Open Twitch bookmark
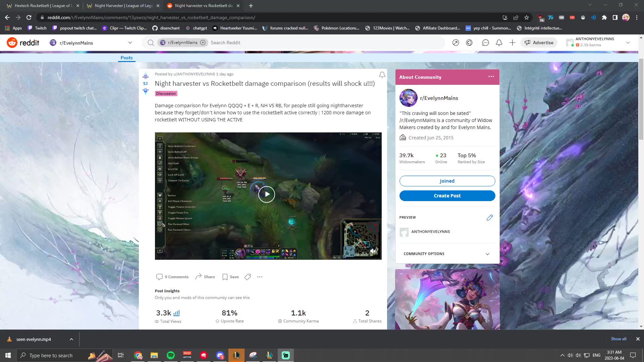 37,28
